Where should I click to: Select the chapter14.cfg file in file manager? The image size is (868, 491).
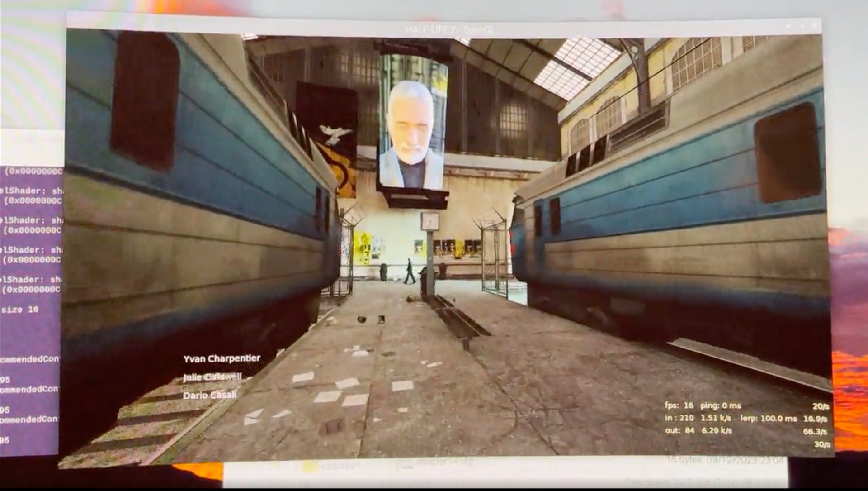444,462
